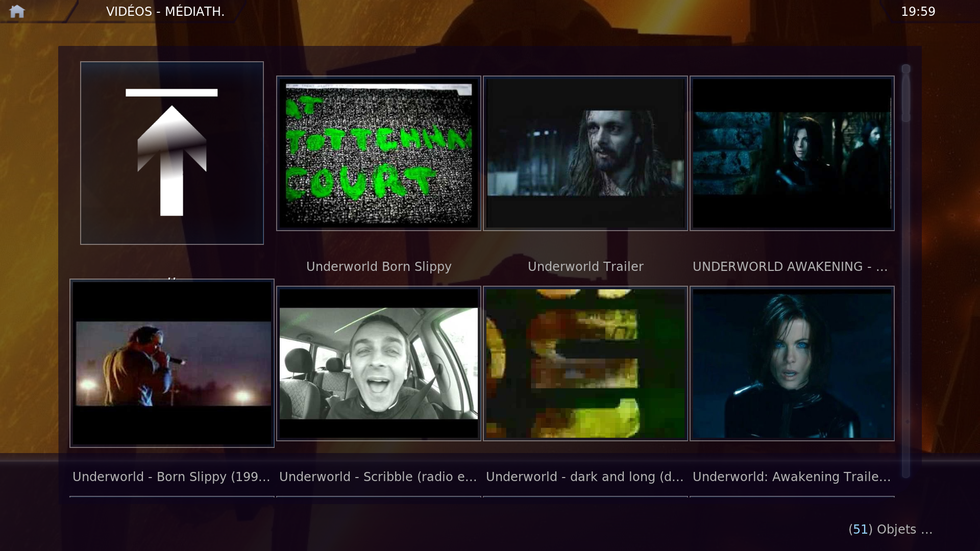
Task: Click the 'Underworld - Scribble (radio e...' label
Action: click(378, 477)
